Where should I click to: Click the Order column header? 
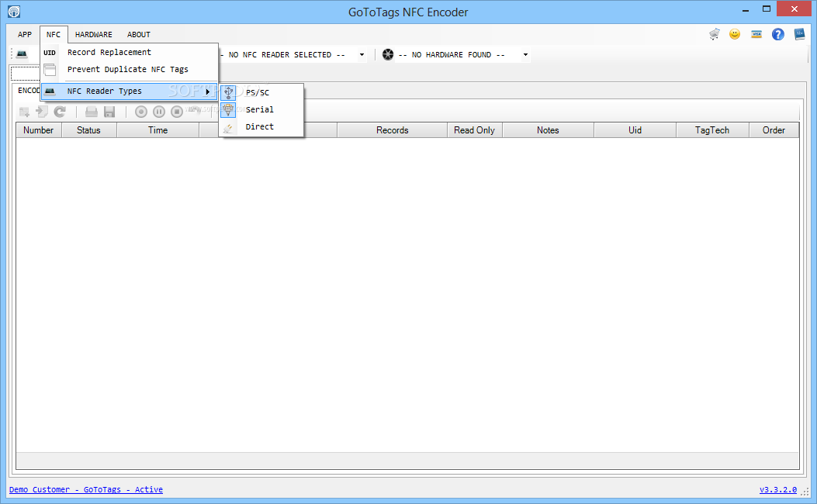(774, 130)
